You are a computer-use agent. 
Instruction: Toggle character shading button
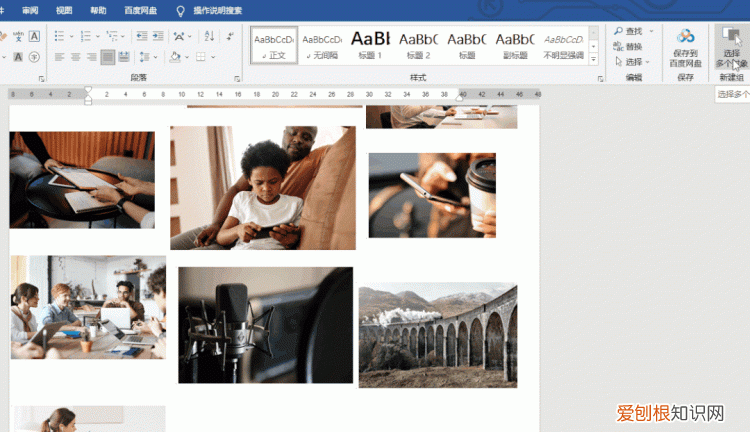click(17, 57)
